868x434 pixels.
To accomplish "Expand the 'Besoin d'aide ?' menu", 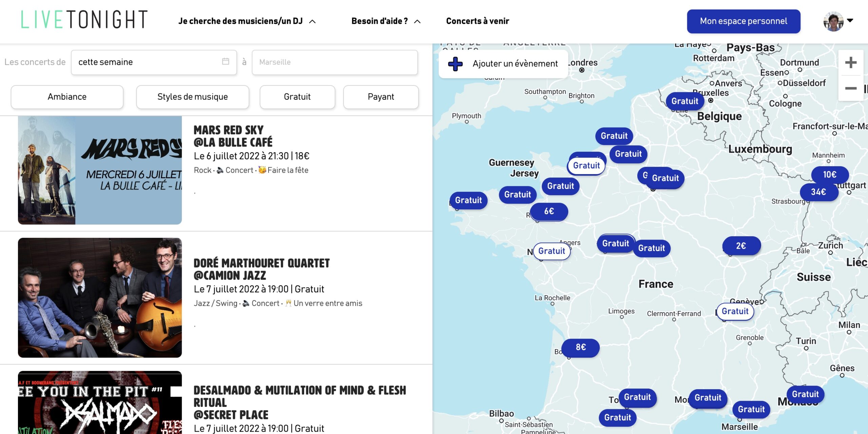I will click(x=386, y=21).
